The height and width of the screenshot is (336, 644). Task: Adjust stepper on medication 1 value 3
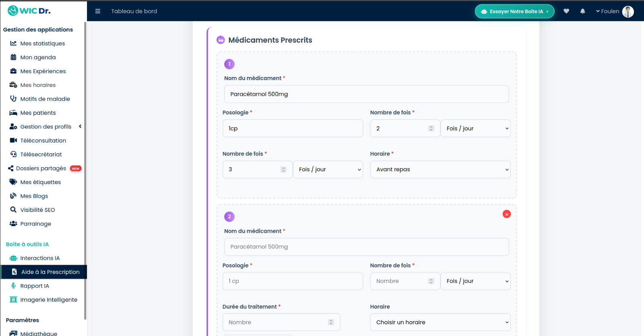coord(283,170)
